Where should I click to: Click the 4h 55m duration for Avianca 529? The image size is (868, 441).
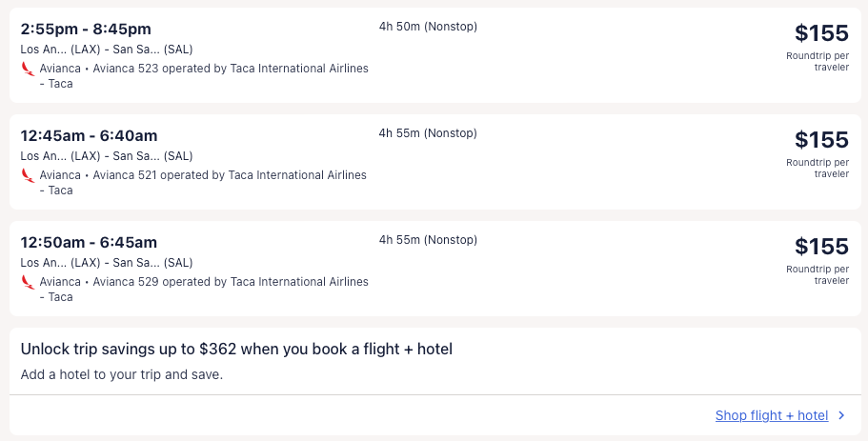pyautogui.click(x=428, y=240)
